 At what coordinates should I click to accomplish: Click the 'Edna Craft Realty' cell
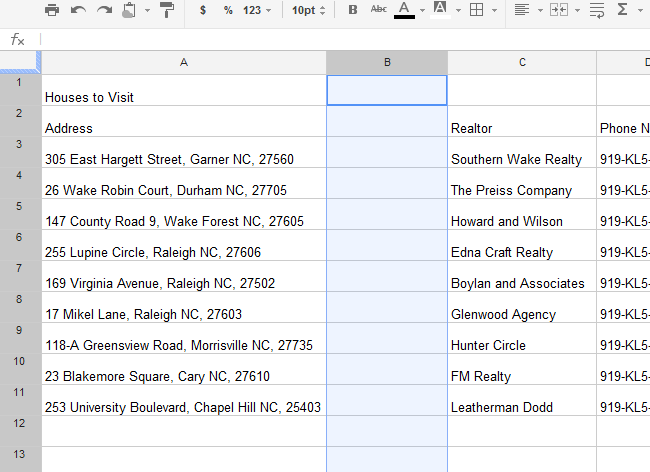(522, 245)
